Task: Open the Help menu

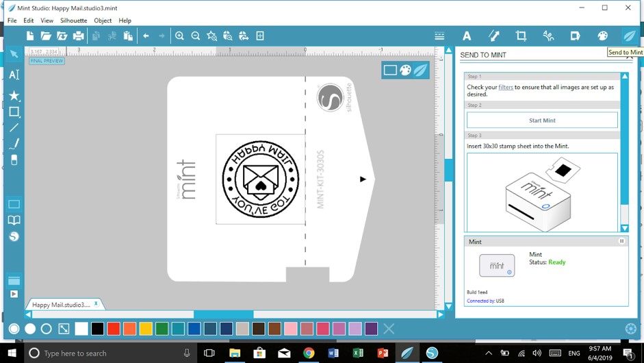Action: click(125, 21)
